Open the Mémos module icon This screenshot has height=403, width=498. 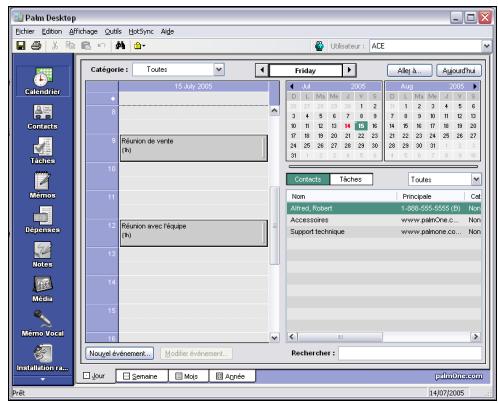pyautogui.click(x=43, y=185)
